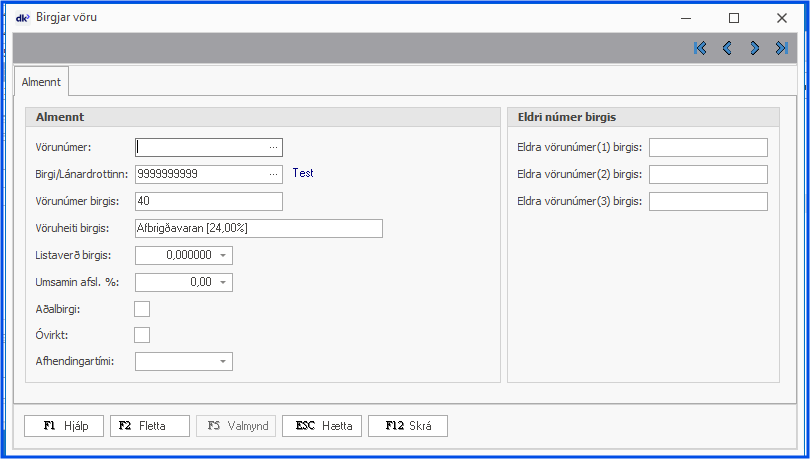Maximize the Birgjar vöru window
Screen dimensions: 810x459
click(x=734, y=17)
